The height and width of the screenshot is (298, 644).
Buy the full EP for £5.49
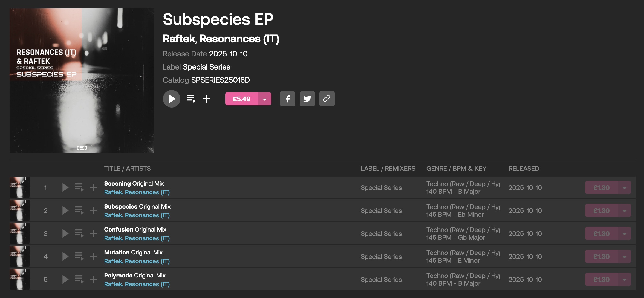tap(241, 99)
